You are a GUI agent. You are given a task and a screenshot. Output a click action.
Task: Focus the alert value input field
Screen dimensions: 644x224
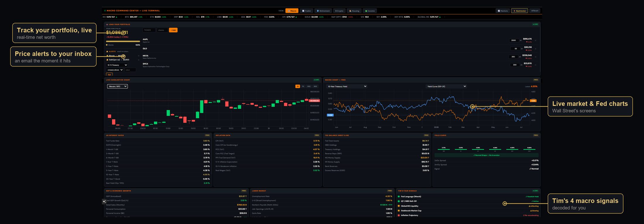point(130,70)
